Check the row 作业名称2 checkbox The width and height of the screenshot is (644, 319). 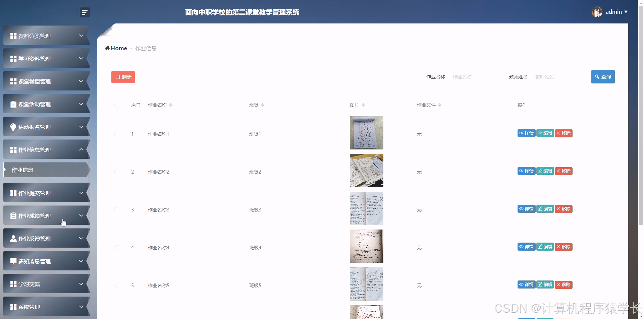[x=117, y=172]
